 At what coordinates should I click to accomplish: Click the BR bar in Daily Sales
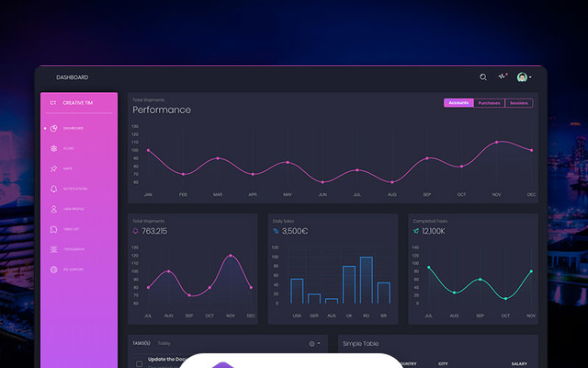(384, 293)
